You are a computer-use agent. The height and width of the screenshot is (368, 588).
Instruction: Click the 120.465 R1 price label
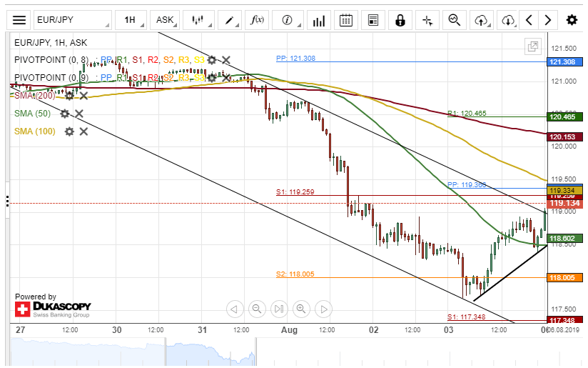point(564,116)
